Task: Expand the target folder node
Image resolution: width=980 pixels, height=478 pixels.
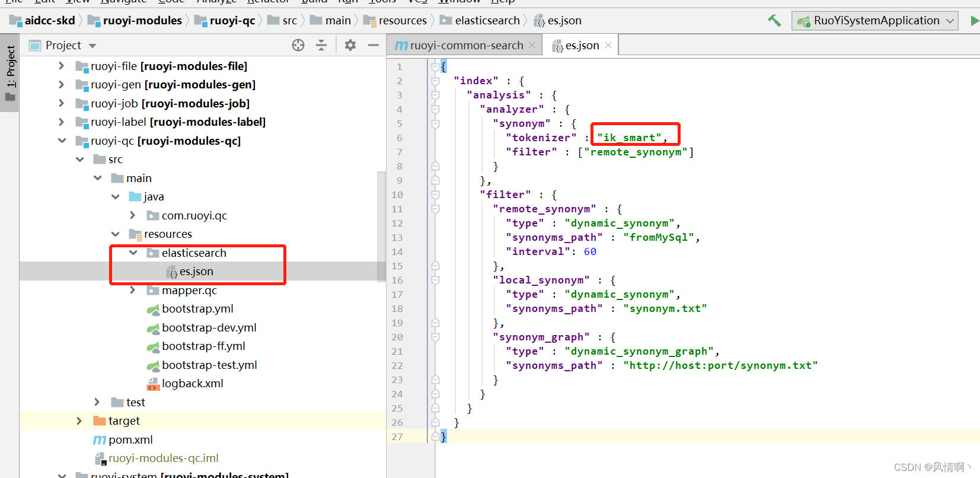Action: pos(79,420)
